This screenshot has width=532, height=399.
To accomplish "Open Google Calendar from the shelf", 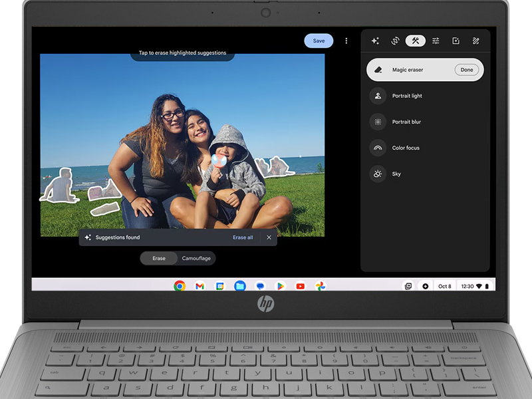I will tap(220, 287).
